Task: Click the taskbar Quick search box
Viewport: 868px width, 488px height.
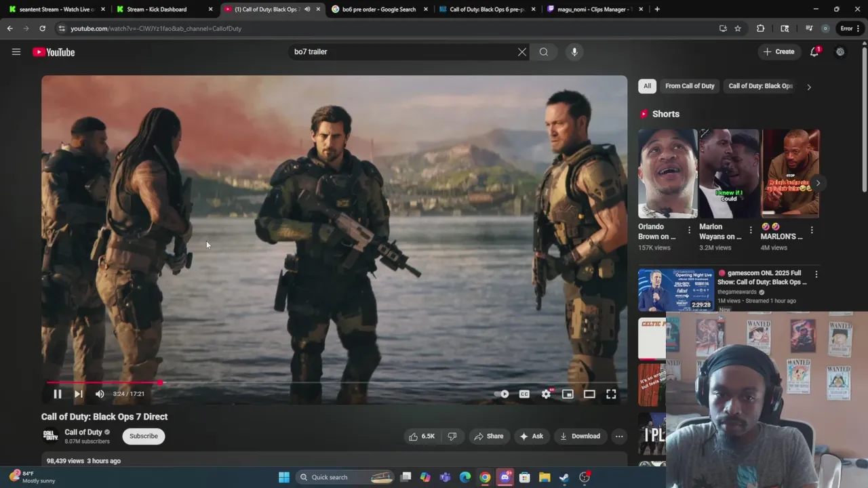Action: click(x=346, y=477)
